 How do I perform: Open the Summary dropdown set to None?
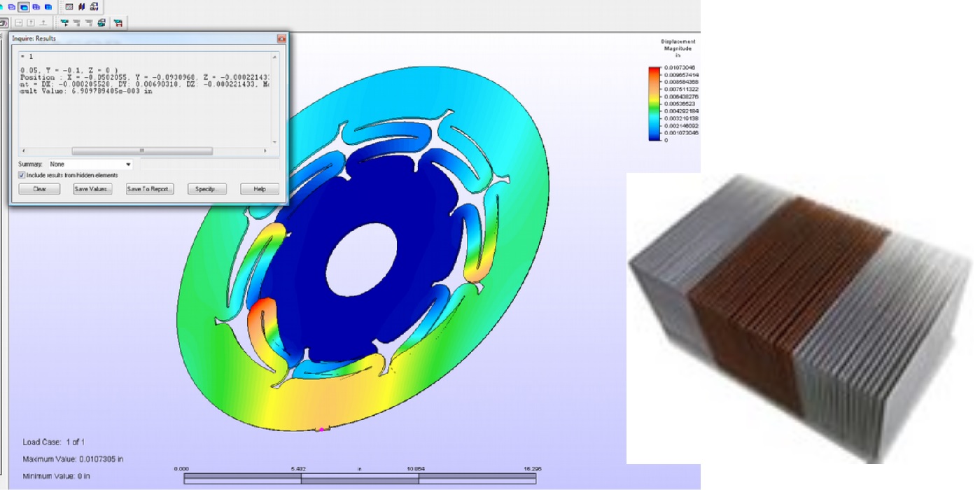(90, 164)
